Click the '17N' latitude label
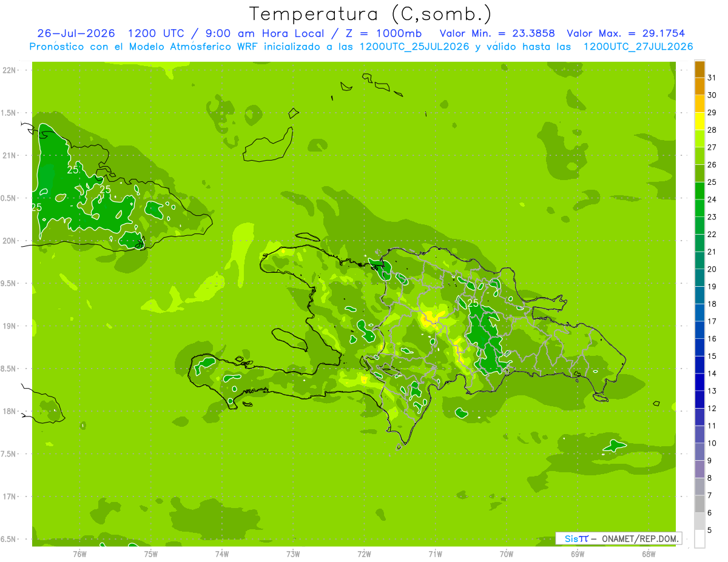Screen dimensions: 728x562 (10, 497)
